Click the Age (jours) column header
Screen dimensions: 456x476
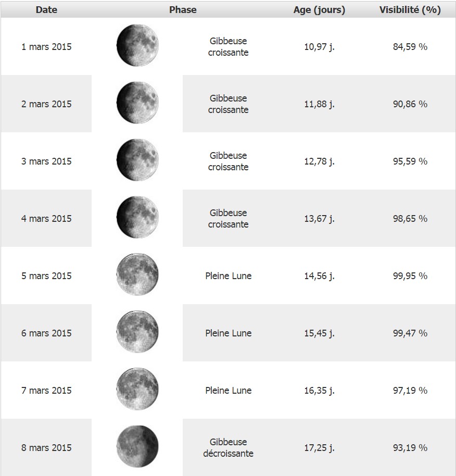(x=319, y=10)
